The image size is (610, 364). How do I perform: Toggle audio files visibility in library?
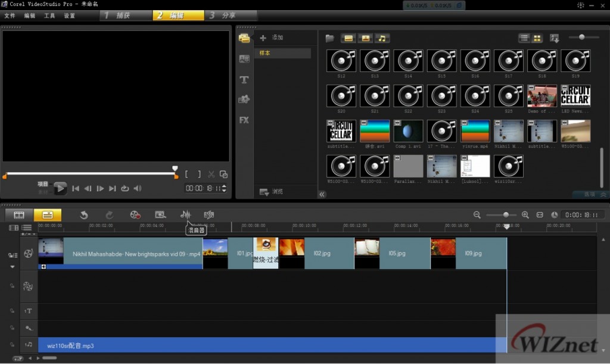382,38
